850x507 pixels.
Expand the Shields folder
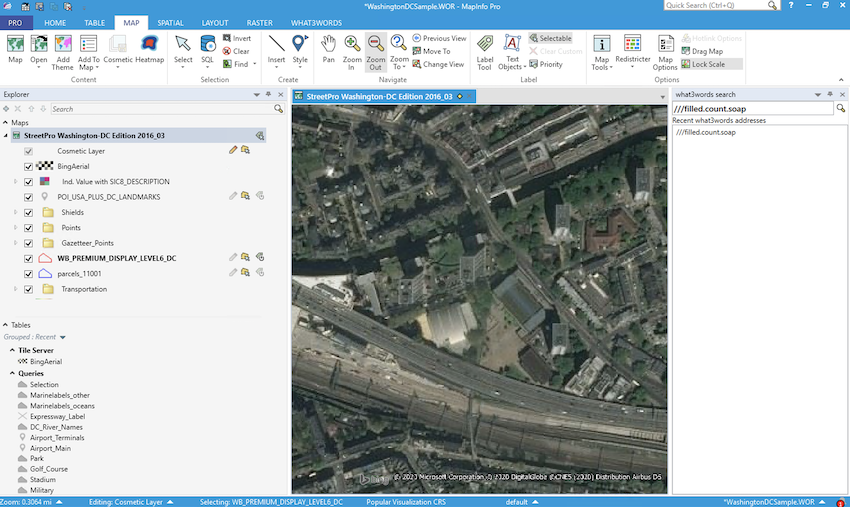click(15, 212)
